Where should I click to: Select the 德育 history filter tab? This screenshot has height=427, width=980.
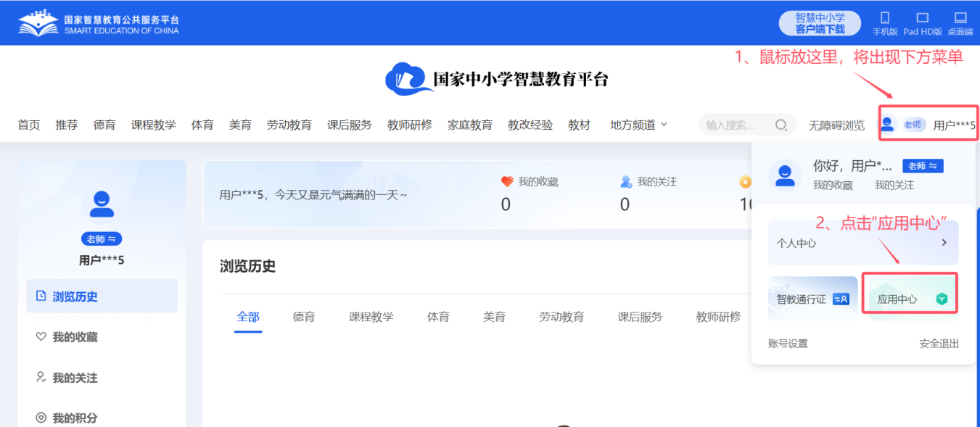304,317
